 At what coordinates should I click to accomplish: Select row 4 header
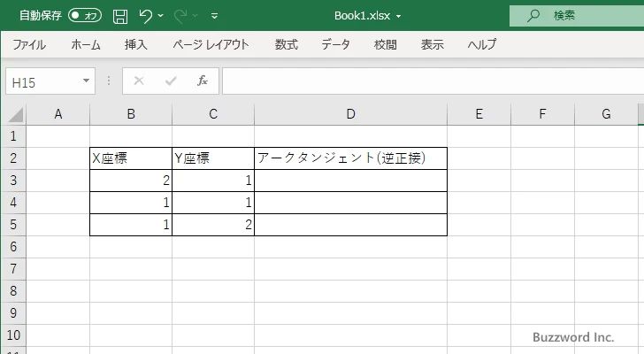(x=13, y=203)
